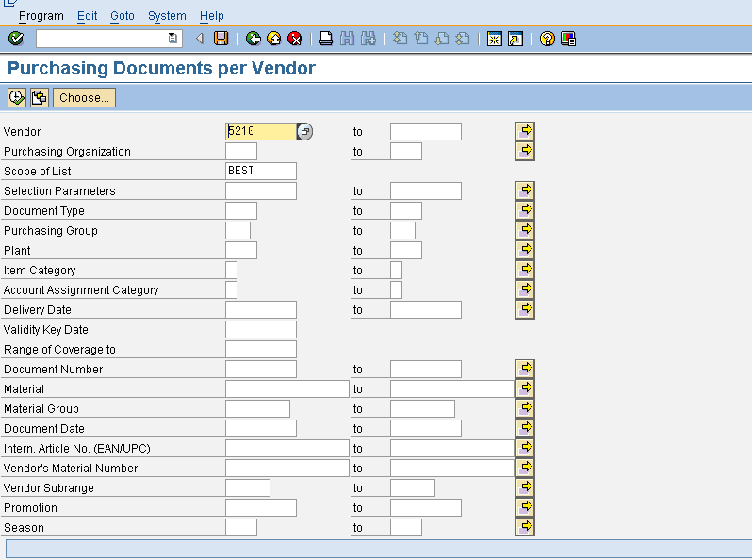Click the Plant from field
Image resolution: width=752 pixels, height=560 pixels.
[x=241, y=251]
